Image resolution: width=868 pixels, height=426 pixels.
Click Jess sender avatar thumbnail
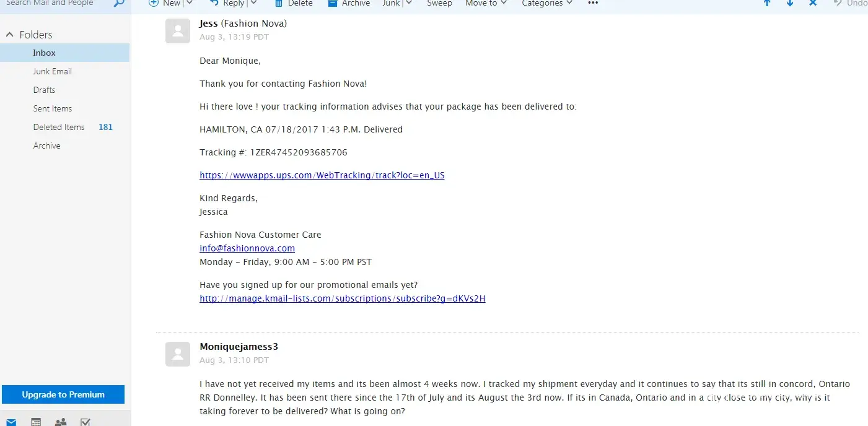tap(178, 31)
